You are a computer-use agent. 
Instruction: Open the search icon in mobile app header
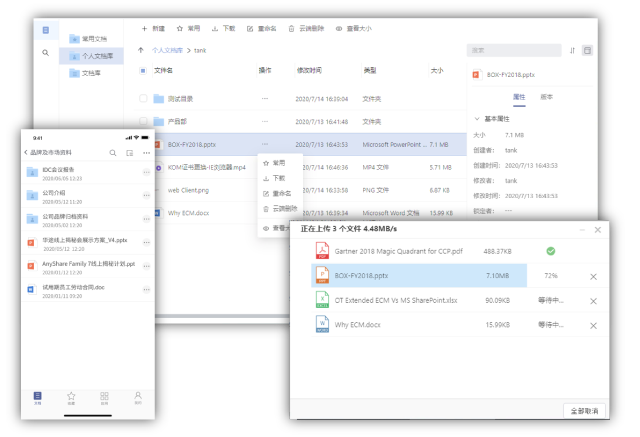pos(114,153)
